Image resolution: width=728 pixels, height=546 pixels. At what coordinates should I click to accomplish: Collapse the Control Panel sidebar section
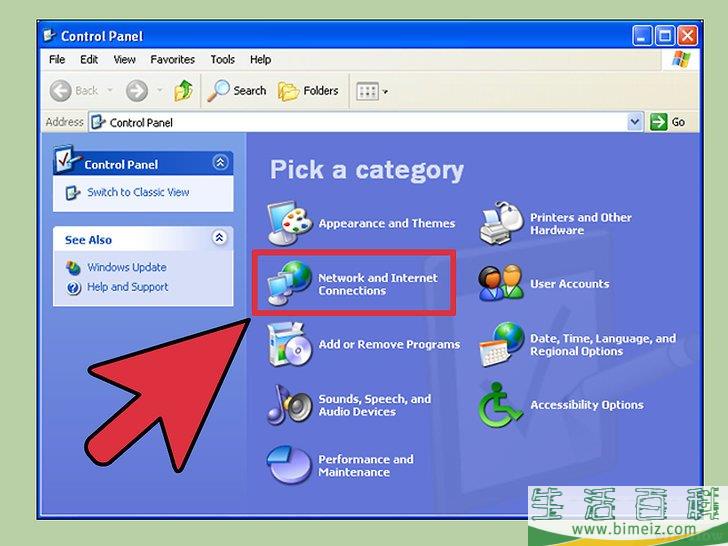click(220, 163)
